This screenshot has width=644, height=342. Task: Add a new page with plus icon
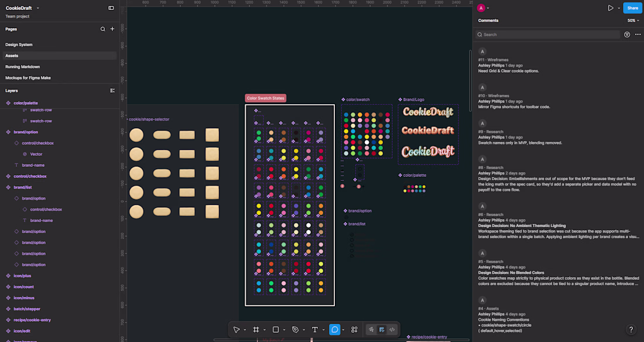pyautogui.click(x=112, y=29)
